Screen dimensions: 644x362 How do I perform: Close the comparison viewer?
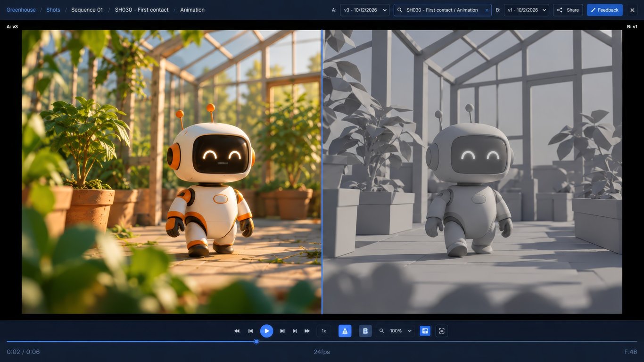632,10
